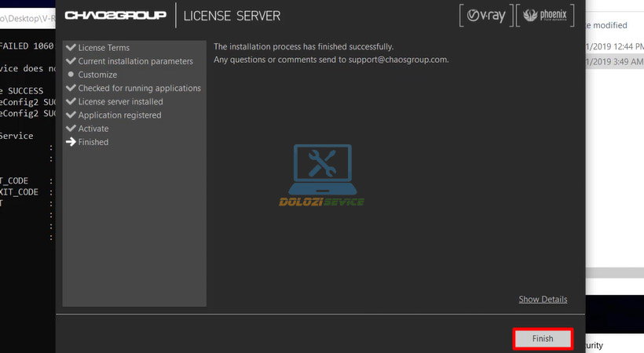Click the checkmark beside Application registered
644x353 pixels.
click(71, 115)
